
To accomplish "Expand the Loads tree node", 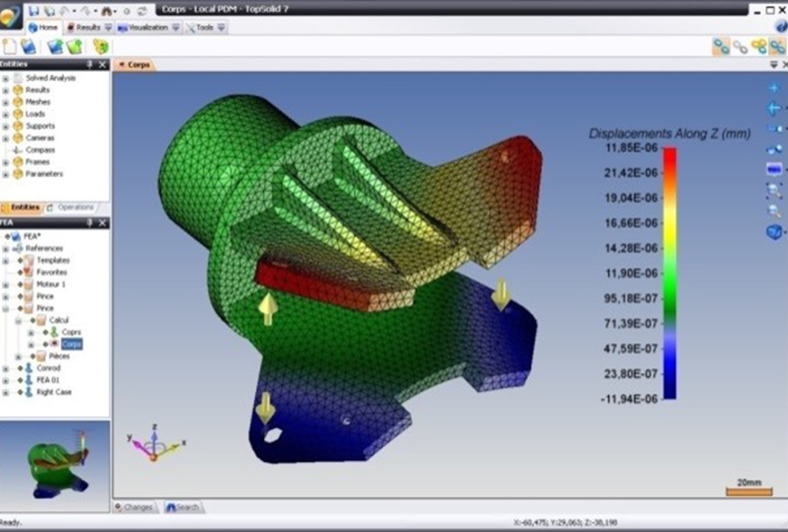I will pyautogui.click(x=6, y=115).
